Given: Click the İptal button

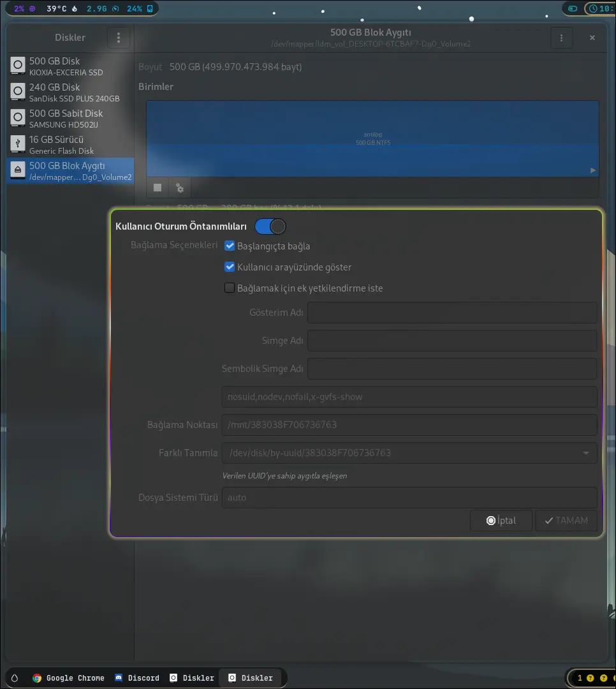Looking at the screenshot, I should pos(501,521).
